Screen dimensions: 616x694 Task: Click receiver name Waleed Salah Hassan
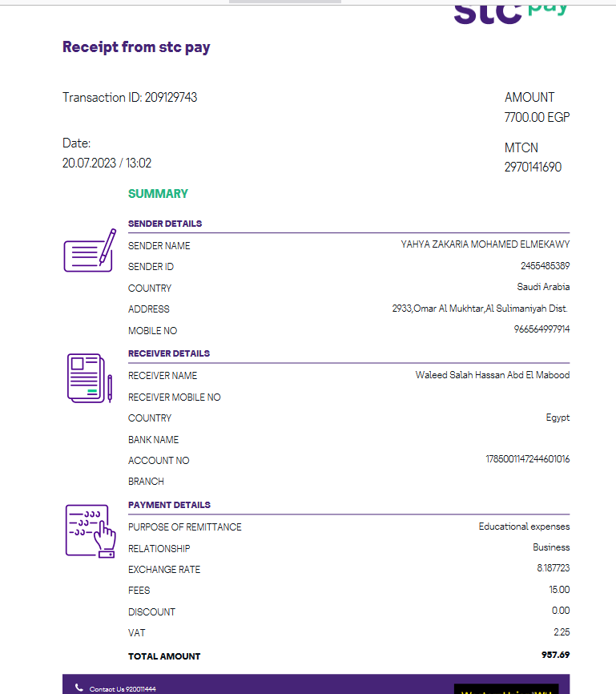[x=493, y=375]
